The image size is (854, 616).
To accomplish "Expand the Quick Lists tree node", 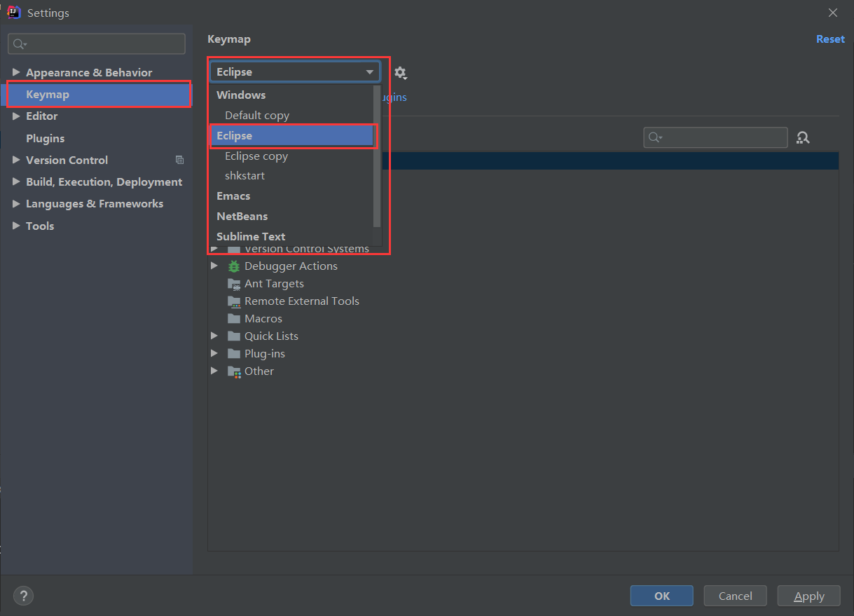I will pos(214,336).
